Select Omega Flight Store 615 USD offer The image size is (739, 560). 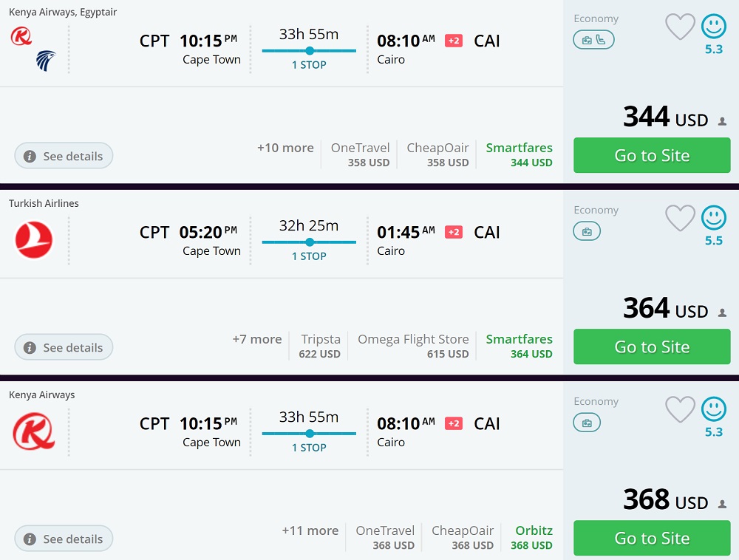[x=413, y=346]
